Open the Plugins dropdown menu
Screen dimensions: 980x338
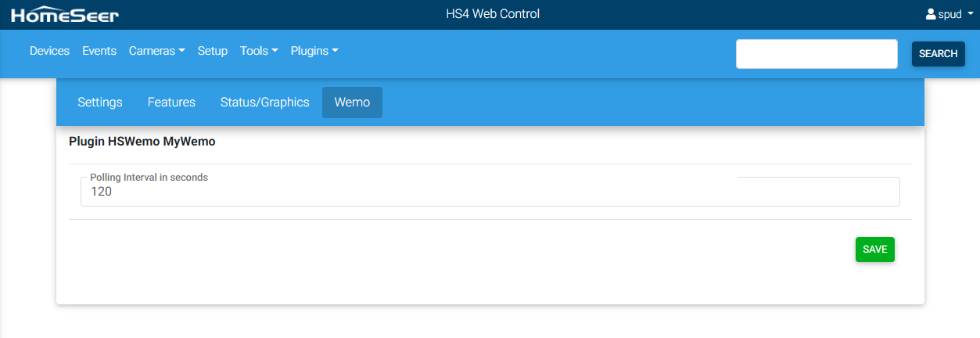point(314,51)
